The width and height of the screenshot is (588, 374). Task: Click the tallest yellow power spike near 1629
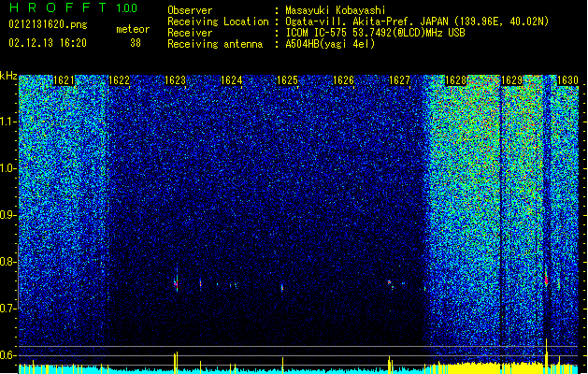click(x=546, y=355)
